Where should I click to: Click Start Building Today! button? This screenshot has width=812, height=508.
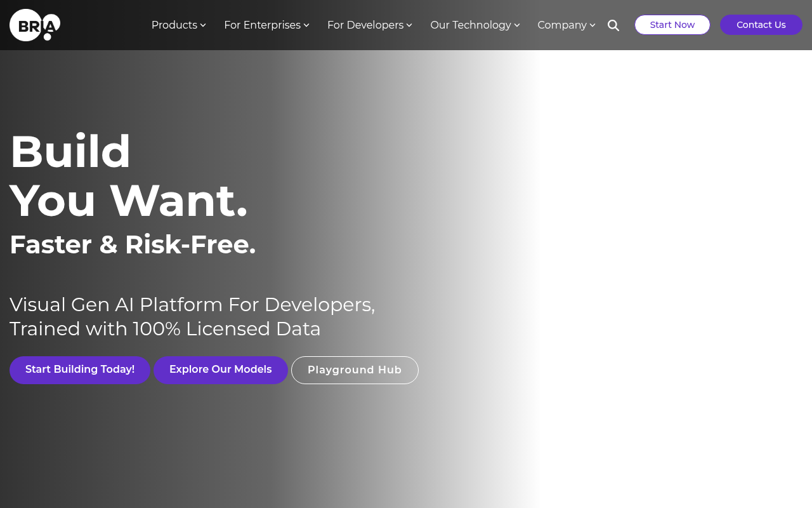coord(80,370)
